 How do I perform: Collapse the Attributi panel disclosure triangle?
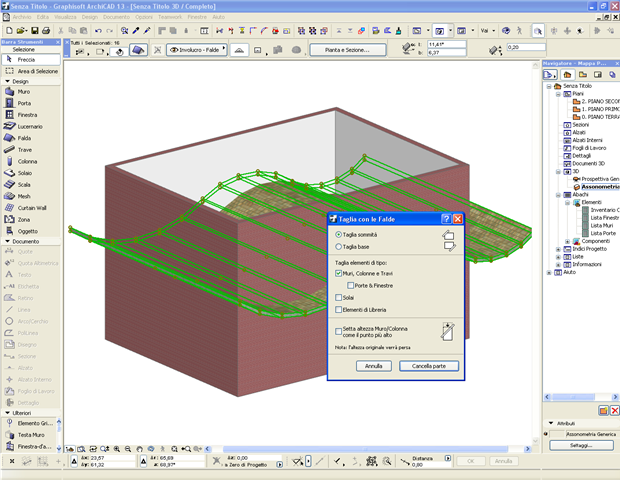(551, 423)
